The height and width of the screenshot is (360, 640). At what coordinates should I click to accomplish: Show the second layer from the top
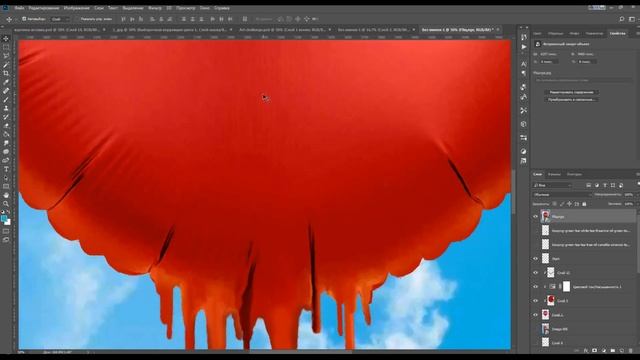click(536, 231)
